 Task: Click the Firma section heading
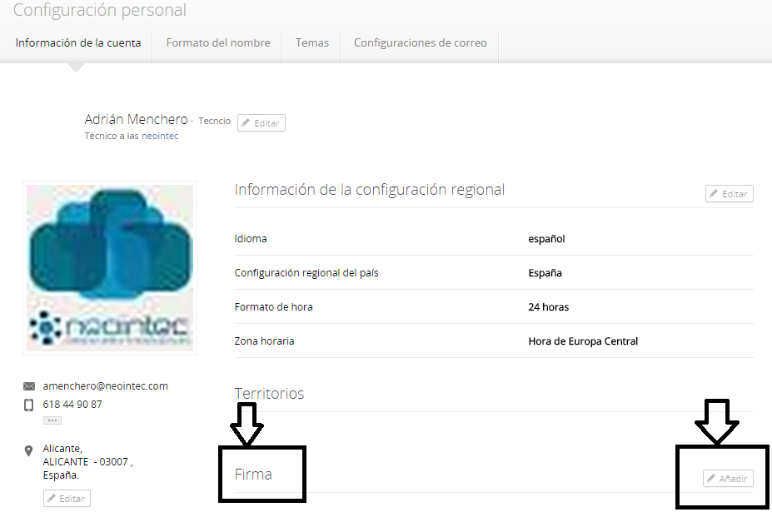point(253,474)
